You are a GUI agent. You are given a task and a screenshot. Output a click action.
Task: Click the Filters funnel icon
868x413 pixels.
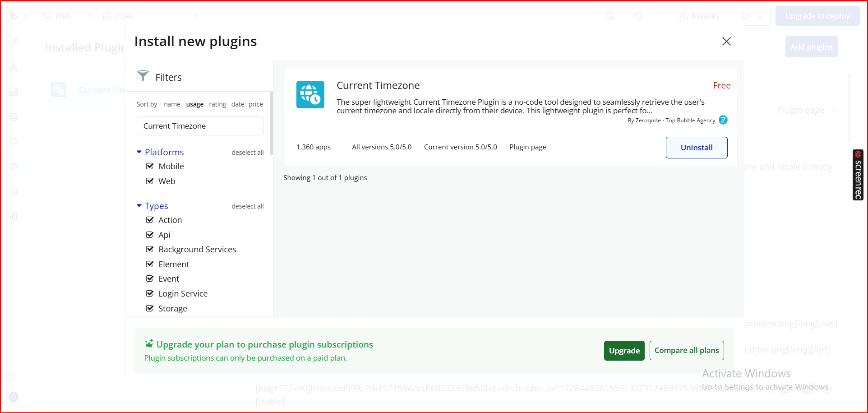[x=143, y=76]
